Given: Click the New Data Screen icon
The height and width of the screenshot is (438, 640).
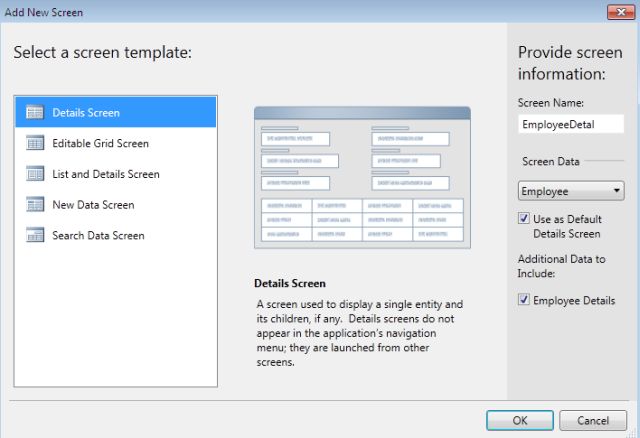Looking at the screenshot, I should click(x=35, y=205).
